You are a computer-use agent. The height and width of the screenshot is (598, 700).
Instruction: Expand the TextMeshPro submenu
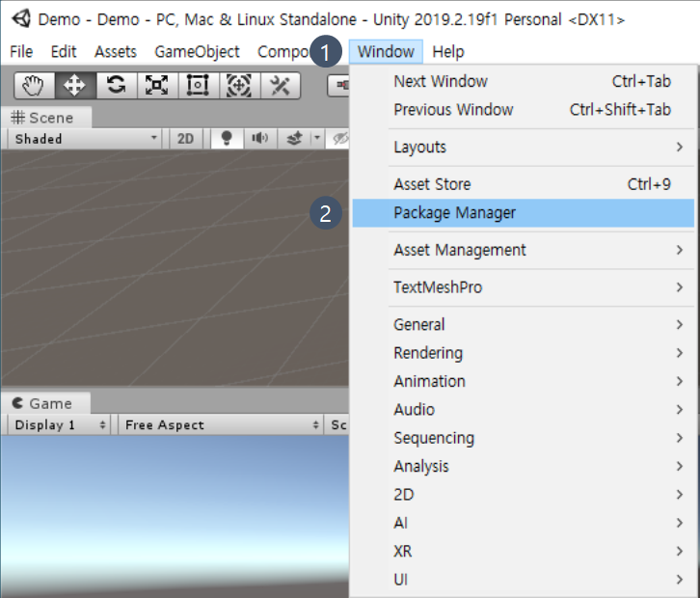click(x=524, y=287)
